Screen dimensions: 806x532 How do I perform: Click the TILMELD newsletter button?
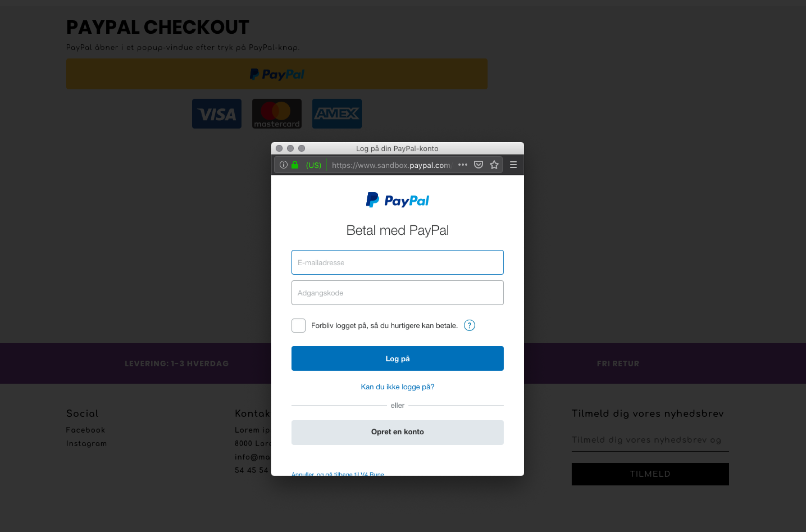point(650,474)
